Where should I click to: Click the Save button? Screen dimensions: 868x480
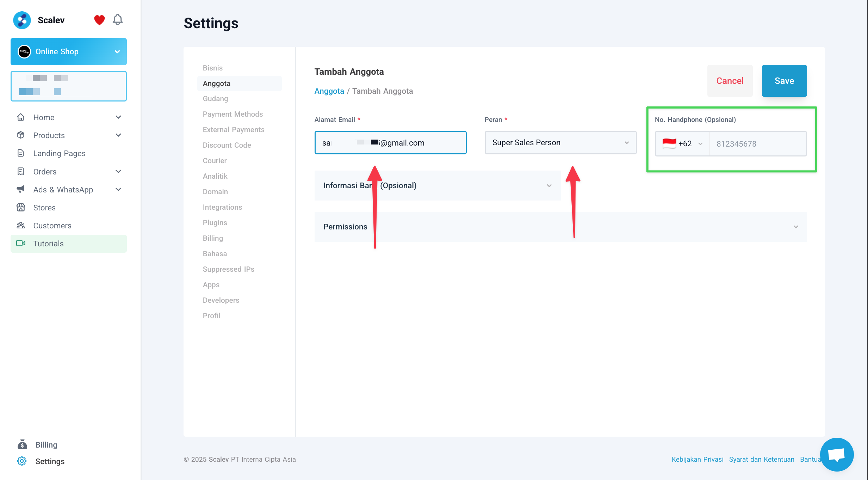coord(784,81)
